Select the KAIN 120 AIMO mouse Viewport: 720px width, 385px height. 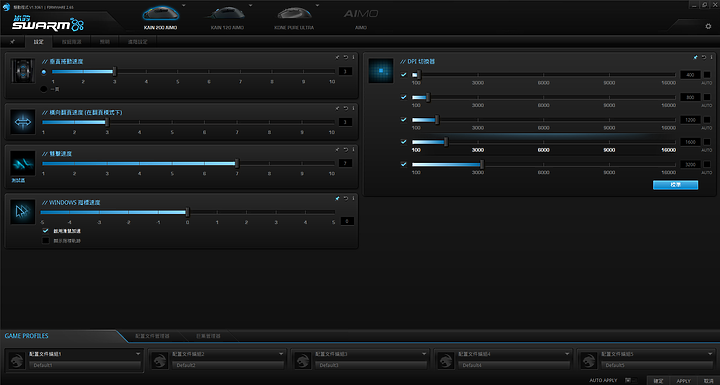click(x=227, y=17)
